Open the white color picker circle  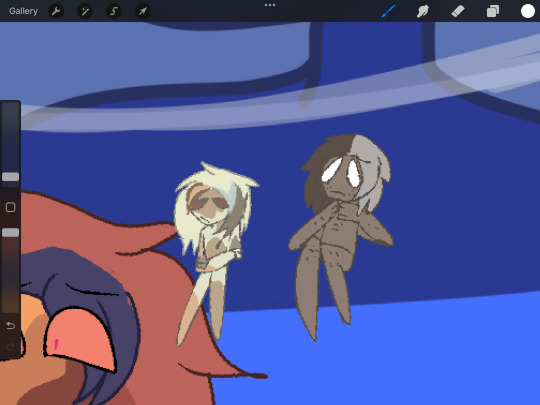pyautogui.click(x=528, y=11)
